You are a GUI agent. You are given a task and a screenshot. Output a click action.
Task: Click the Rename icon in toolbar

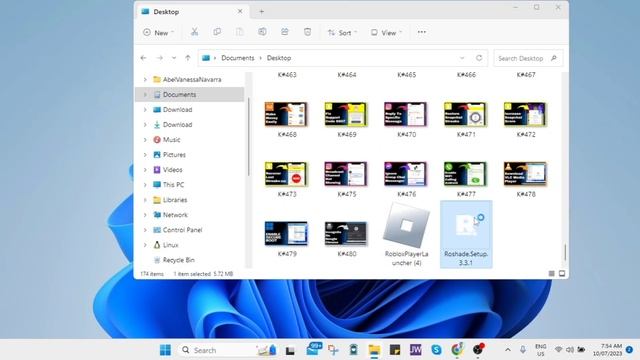click(x=262, y=32)
